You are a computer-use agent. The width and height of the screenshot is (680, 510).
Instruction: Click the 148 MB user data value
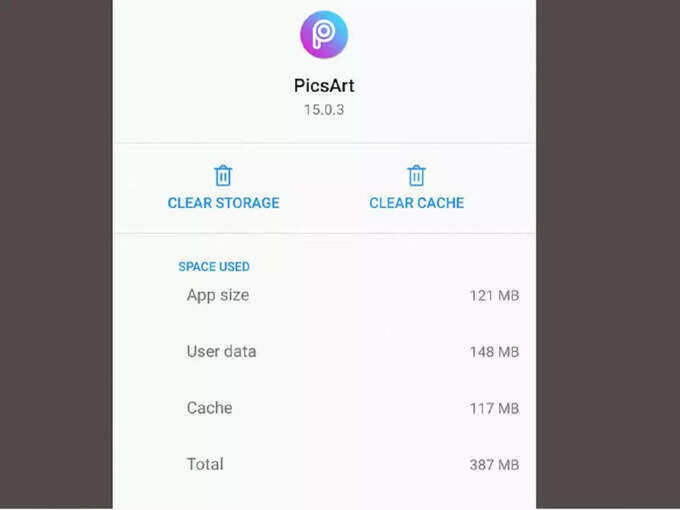pos(494,352)
